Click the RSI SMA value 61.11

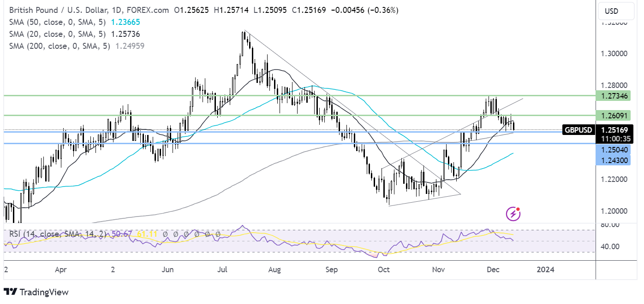(x=147, y=234)
